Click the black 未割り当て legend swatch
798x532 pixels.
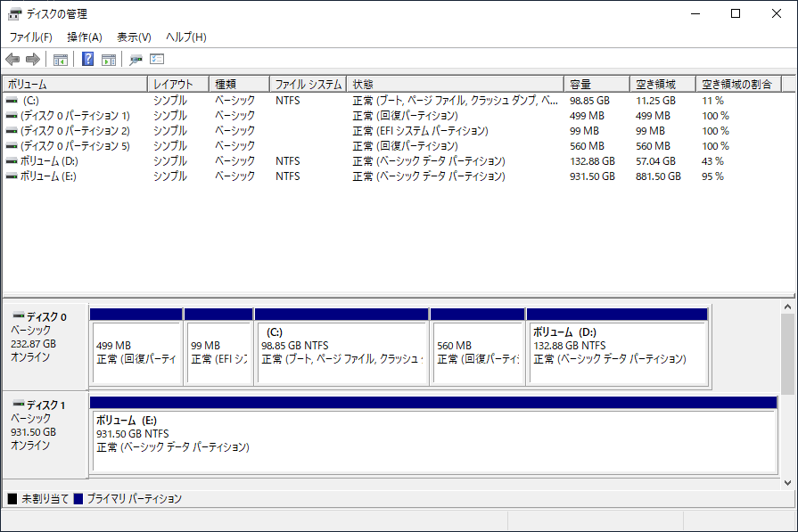pos(12,499)
